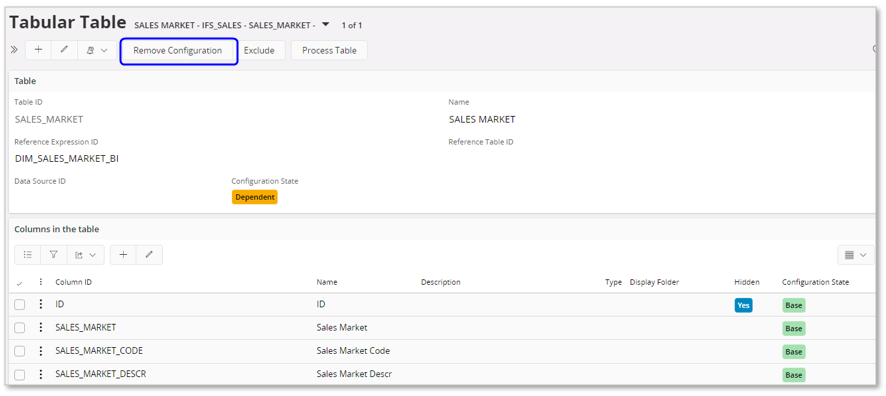Open the table layout dropdown on the right

coord(855,255)
